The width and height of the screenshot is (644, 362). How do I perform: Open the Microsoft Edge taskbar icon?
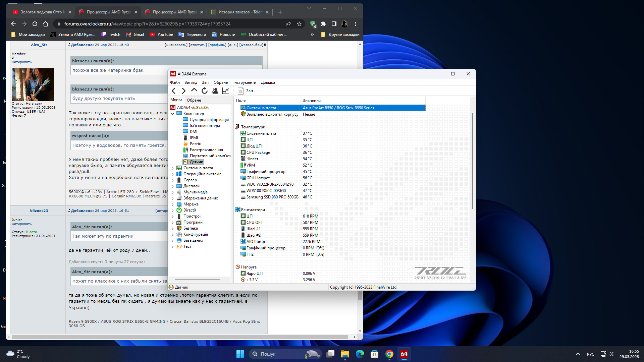click(x=360, y=354)
